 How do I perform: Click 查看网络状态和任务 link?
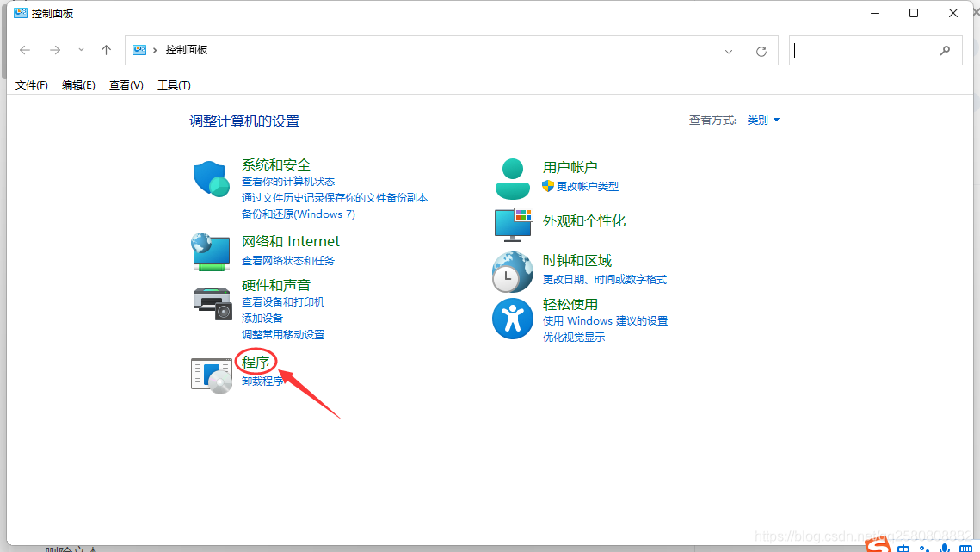(288, 260)
